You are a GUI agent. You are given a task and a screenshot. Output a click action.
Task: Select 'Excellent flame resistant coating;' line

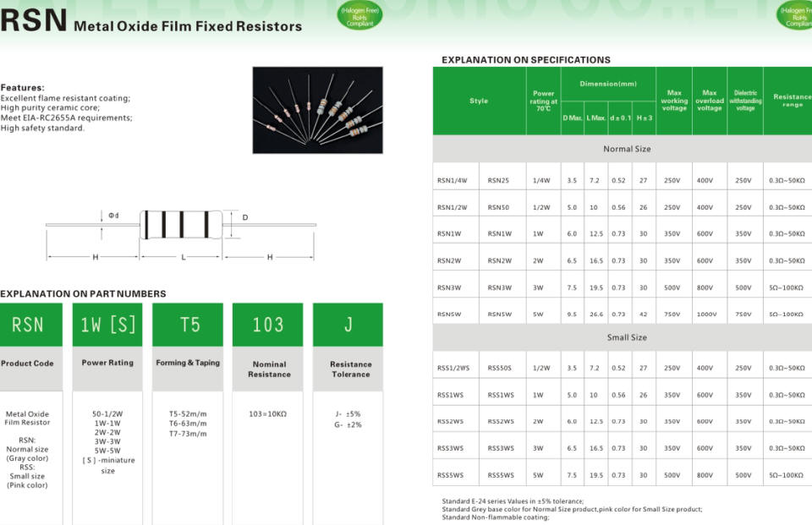(65, 98)
